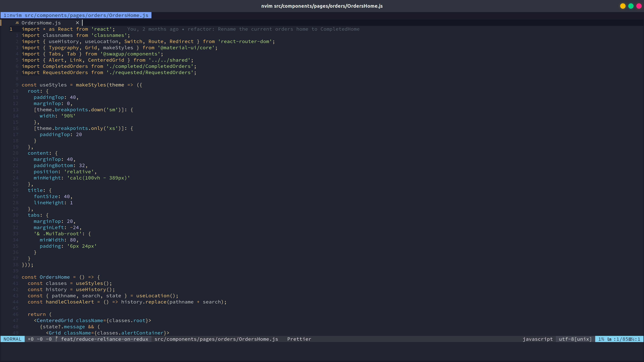
Task: Toggle the Prettier formatter status item
Action: [299, 339]
